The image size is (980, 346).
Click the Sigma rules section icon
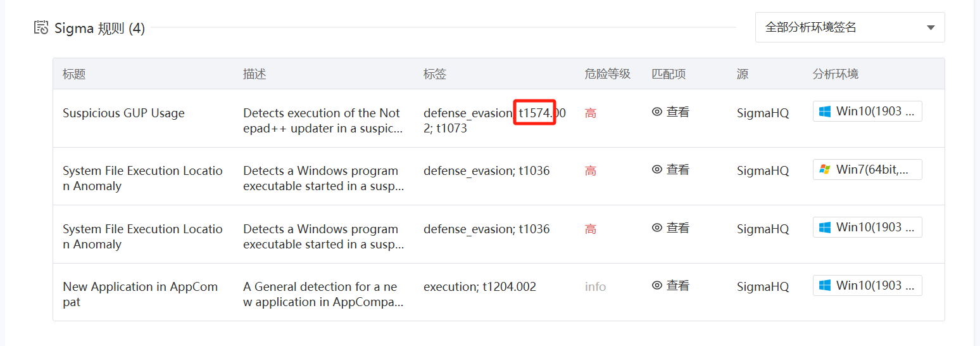[x=42, y=28]
